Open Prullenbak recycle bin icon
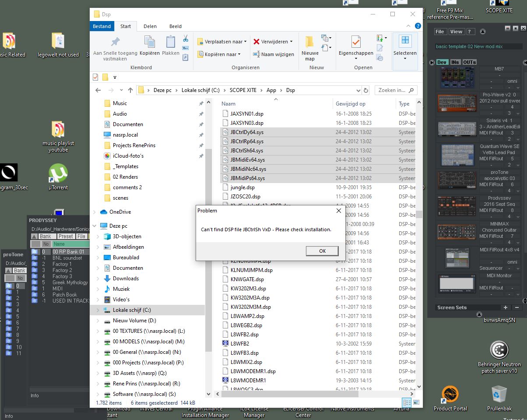This screenshot has width=527, height=420. [x=499, y=399]
